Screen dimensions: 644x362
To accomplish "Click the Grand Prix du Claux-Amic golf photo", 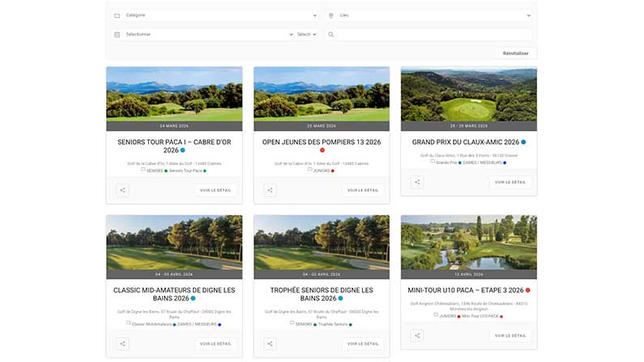I will pos(468,94).
